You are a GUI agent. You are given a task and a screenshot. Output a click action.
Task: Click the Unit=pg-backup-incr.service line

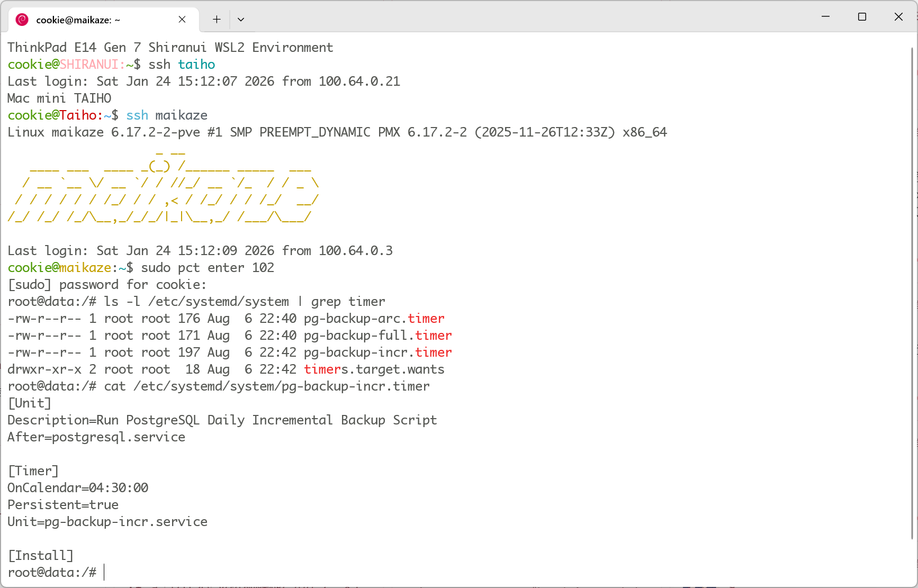pos(107,522)
